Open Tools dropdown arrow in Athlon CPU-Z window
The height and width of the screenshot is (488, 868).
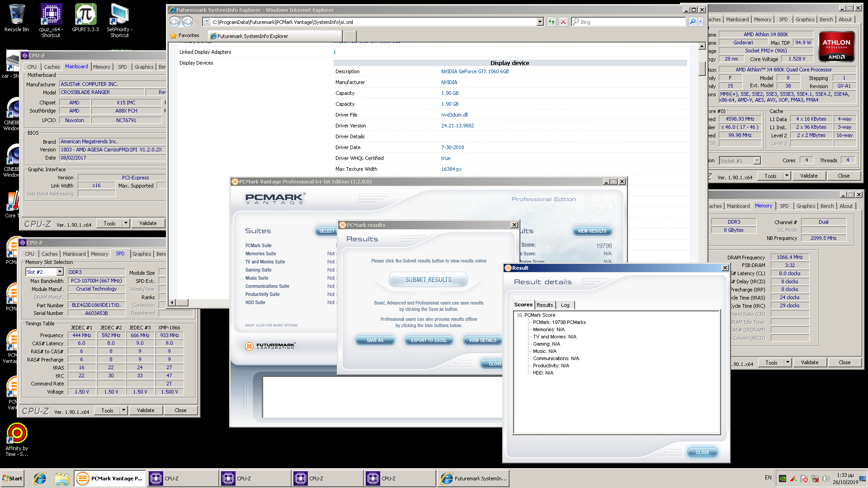(x=787, y=176)
